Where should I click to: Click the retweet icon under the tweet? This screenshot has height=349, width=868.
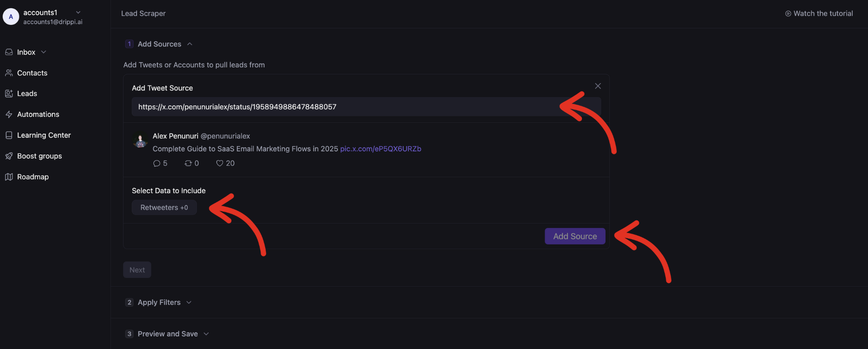pos(187,163)
